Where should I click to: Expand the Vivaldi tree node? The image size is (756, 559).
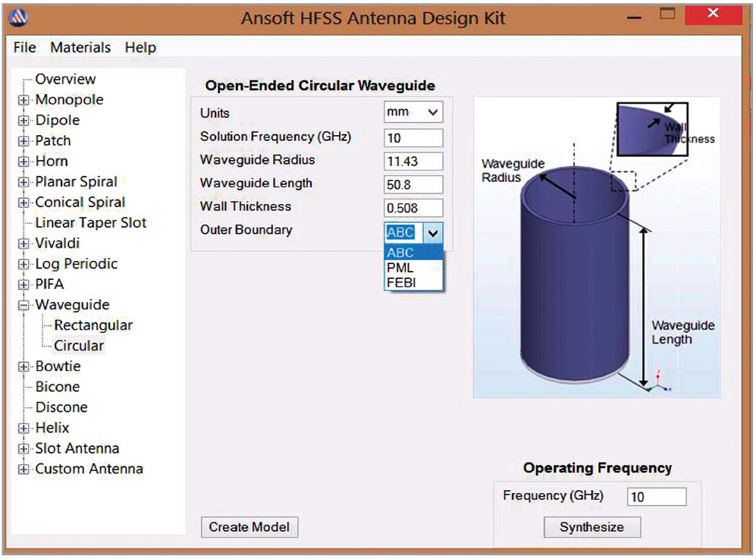coord(24,243)
